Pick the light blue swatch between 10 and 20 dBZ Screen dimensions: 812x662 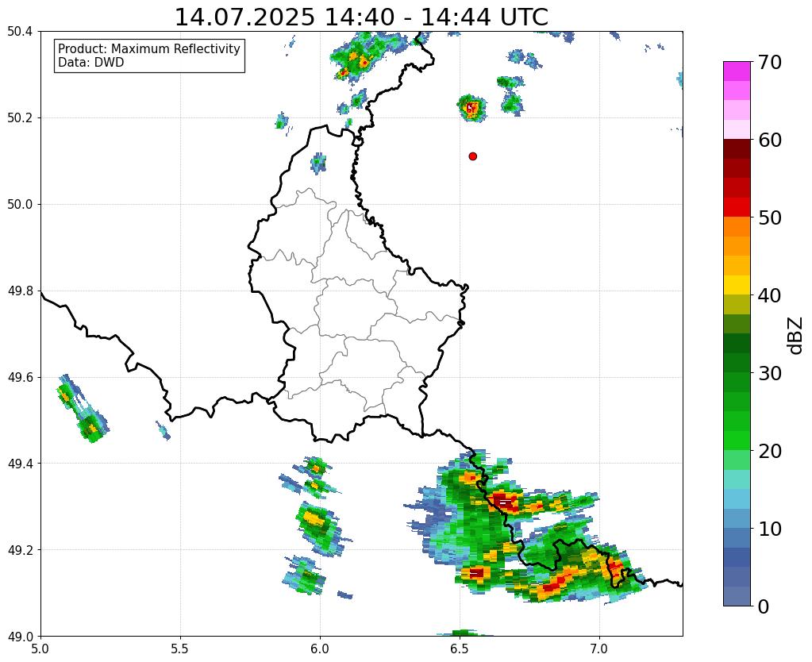point(737,498)
